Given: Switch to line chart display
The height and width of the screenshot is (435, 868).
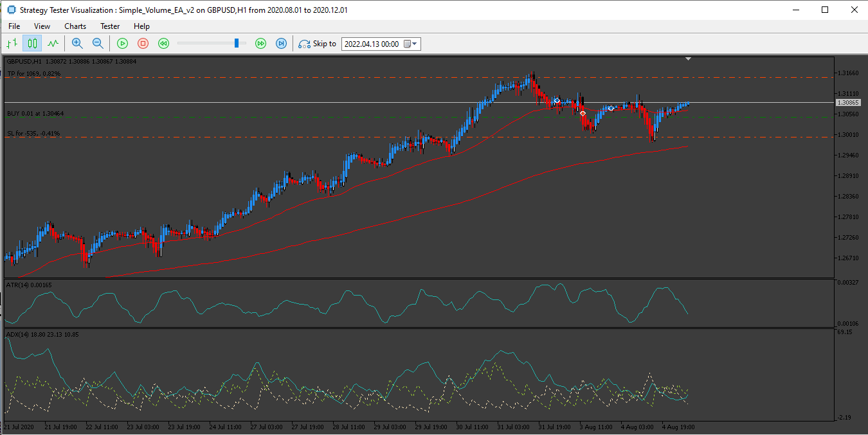Looking at the screenshot, I should point(53,44).
